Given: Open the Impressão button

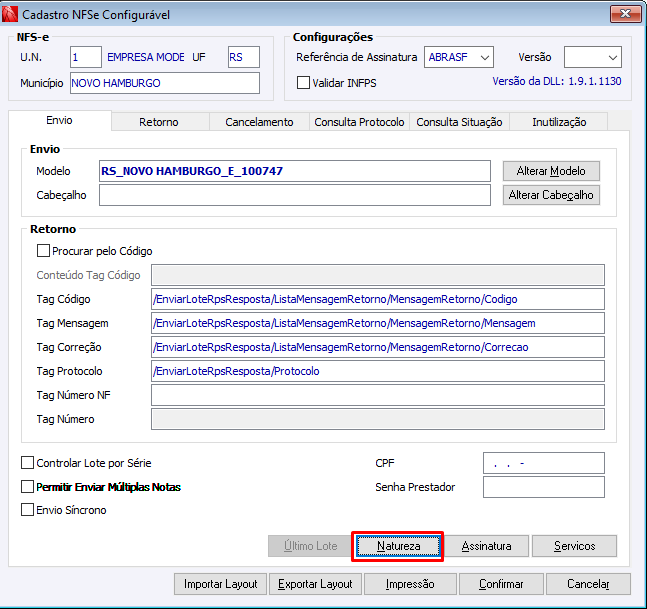Looking at the screenshot, I should click(410, 584).
